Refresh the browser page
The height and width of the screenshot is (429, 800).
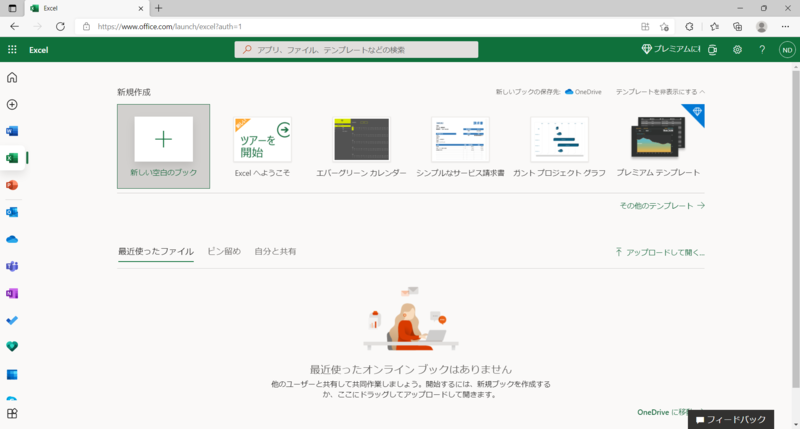[x=60, y=27]
